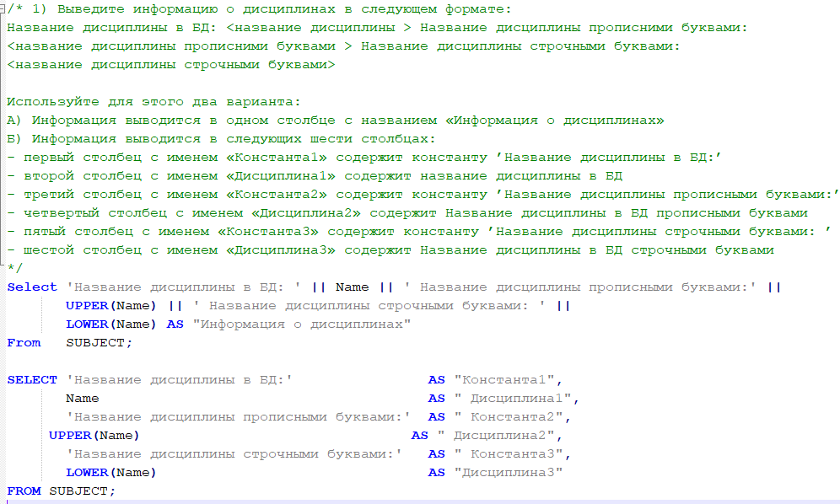Image resolution: width=840 pixels, height=504 pixels.
Task: Click the 'Select' keyword starting the first query
Action: pos(32,287)
